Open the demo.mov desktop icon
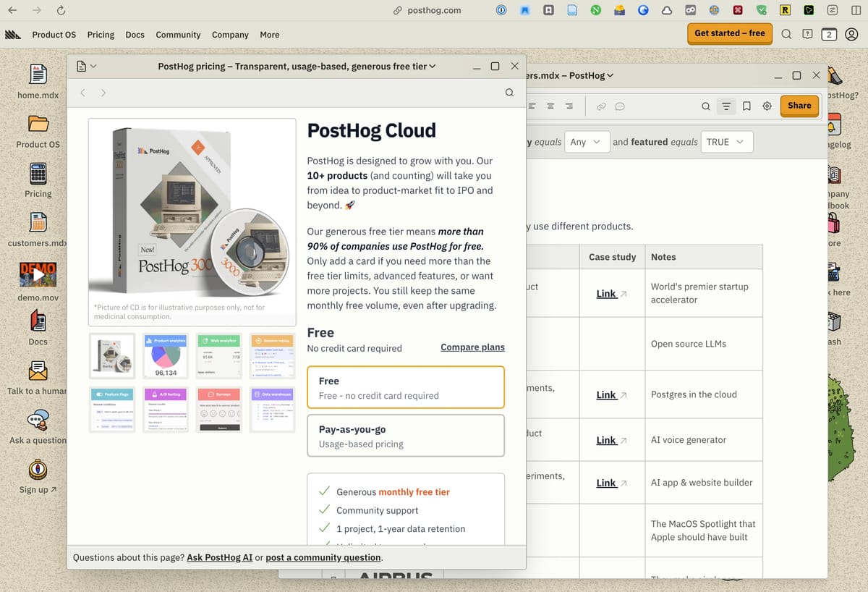Image resolution: width=868 pixels, height=592 pixels. (38, 275)
